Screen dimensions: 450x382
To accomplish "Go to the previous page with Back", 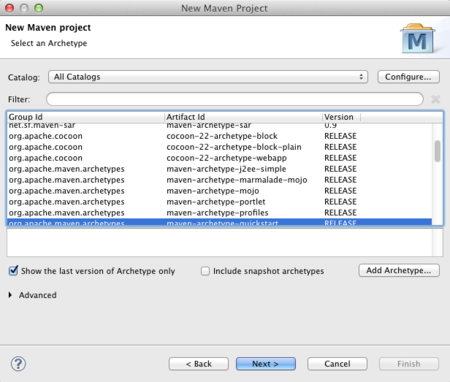I will pyautogui.click(x=199, y=364).
